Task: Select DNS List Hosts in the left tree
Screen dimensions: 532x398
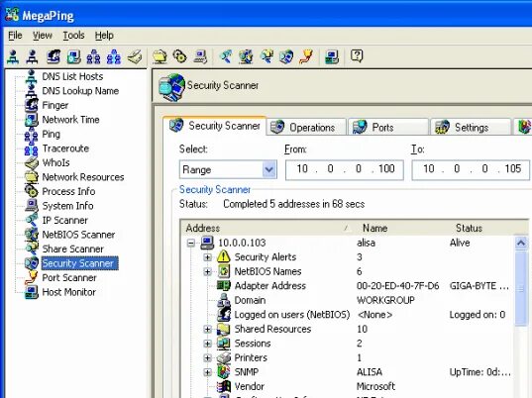Action: pos(72,76)
